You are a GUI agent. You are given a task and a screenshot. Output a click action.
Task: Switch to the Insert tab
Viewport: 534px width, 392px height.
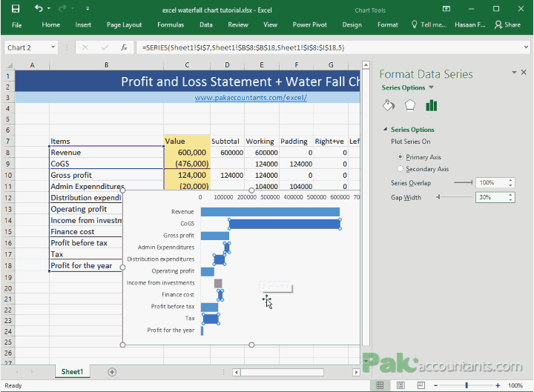(x=83, y=25)
